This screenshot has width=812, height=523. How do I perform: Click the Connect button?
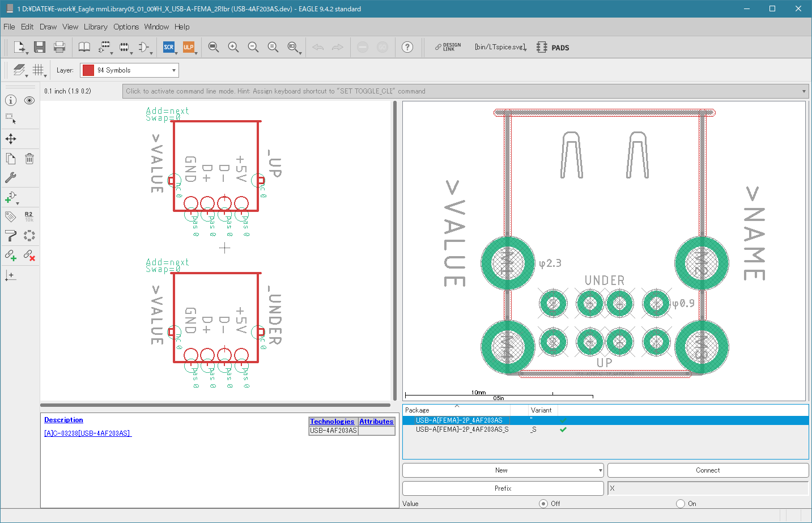pyautogui.click(x=708, y=470)
